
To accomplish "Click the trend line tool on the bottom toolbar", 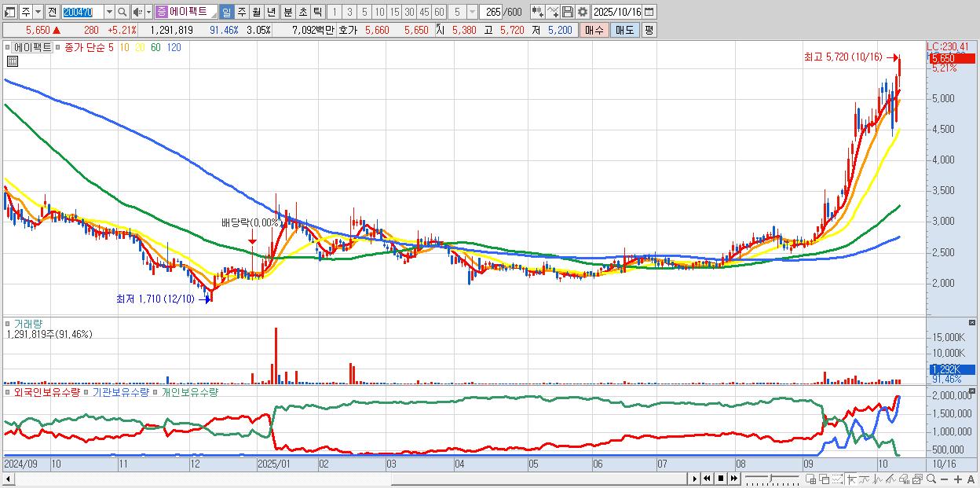I will click(865, 479).
